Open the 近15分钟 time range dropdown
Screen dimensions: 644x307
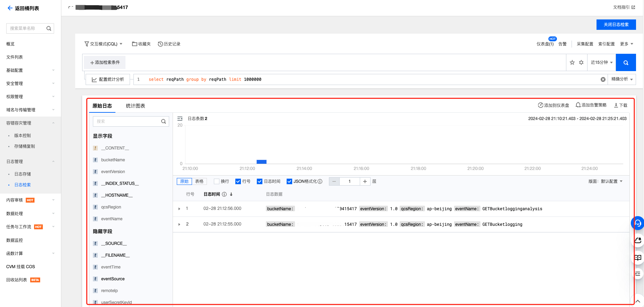[x=602, y=62]
